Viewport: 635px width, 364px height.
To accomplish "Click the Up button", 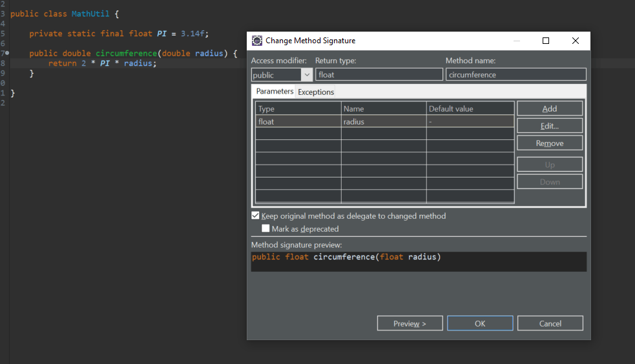I will [550, 165].
